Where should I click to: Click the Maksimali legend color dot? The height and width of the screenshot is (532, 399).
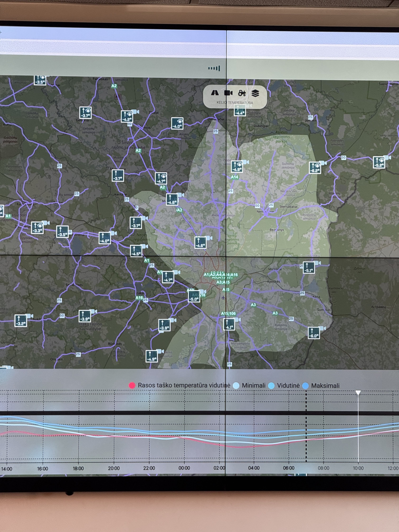[305, 386]
